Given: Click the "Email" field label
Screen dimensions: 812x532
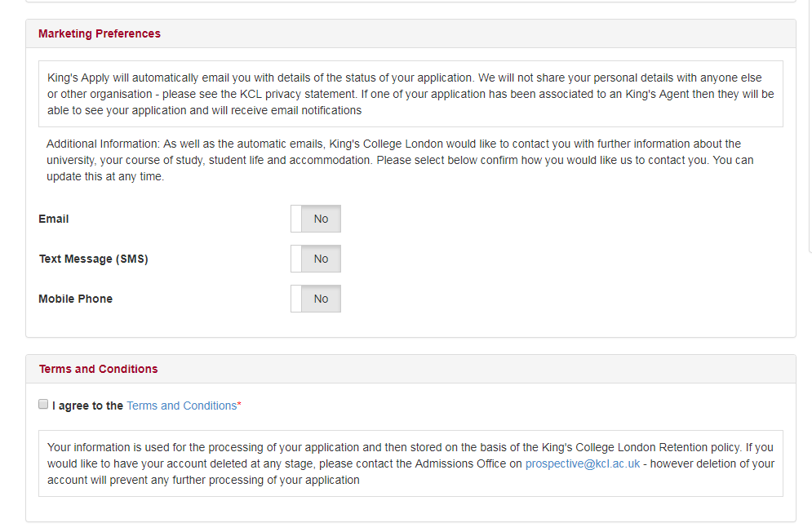Looking at the screenshot, I should tap(54, 219).
